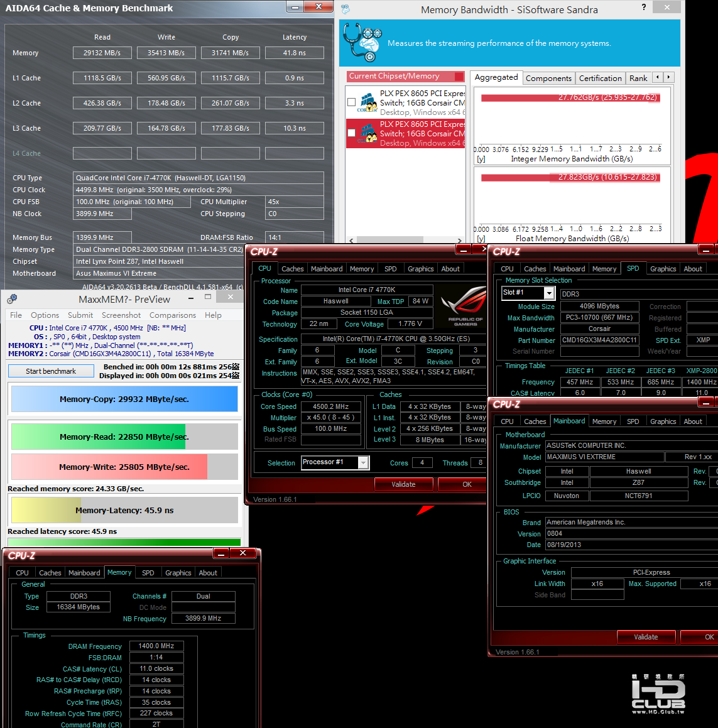Open MaxxMEM Screenshot menu
Viewport: 718px width, 728px height.
121,315
